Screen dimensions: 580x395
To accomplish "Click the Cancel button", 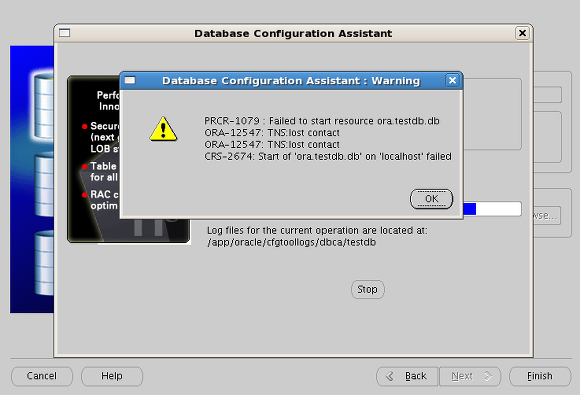I will pyautogui.click(x=42, y=376).
